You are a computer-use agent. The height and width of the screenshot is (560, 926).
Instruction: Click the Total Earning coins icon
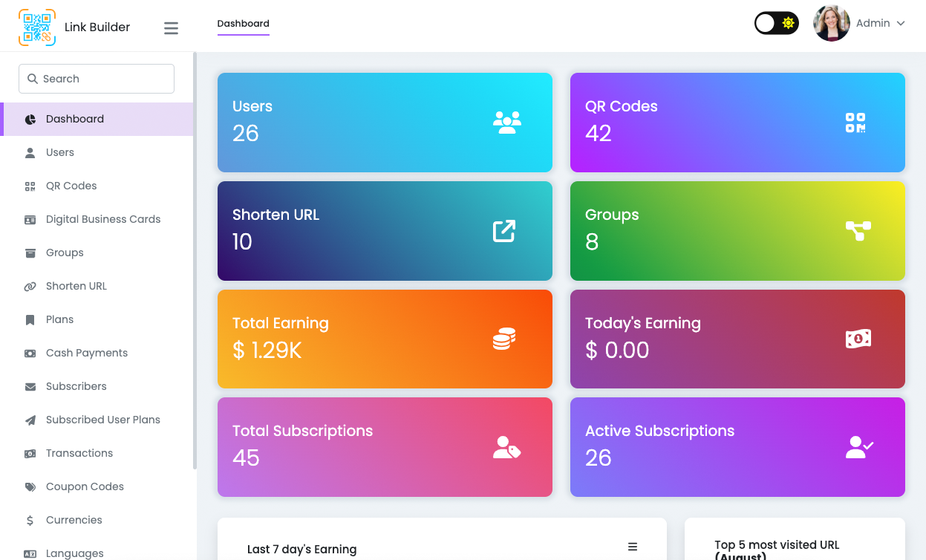pyautogui.click(x=504, y=339)
